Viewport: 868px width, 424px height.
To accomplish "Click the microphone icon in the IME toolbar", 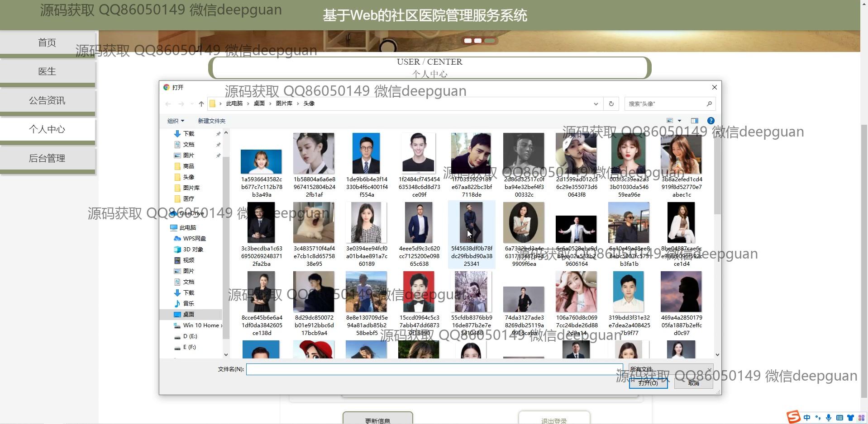I will (828, 418).
